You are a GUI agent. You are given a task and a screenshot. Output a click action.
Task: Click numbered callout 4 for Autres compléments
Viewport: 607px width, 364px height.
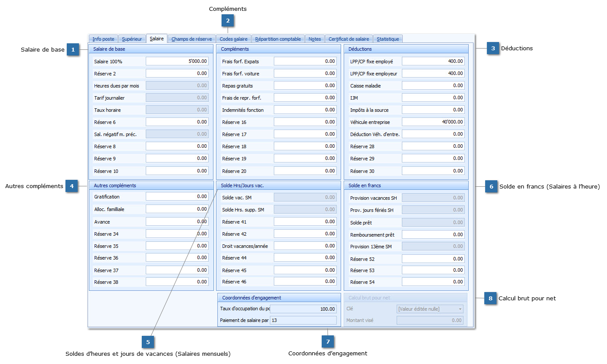coord(72,186)
